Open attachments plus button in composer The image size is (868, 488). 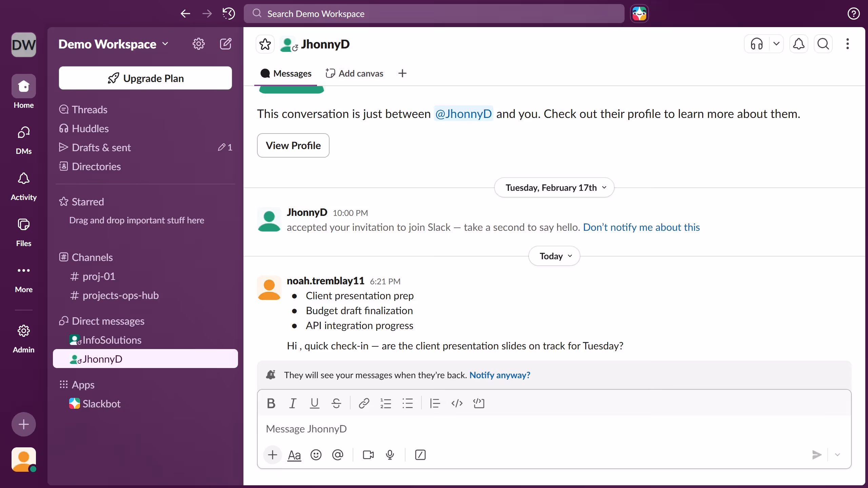[x=272, y=455]
